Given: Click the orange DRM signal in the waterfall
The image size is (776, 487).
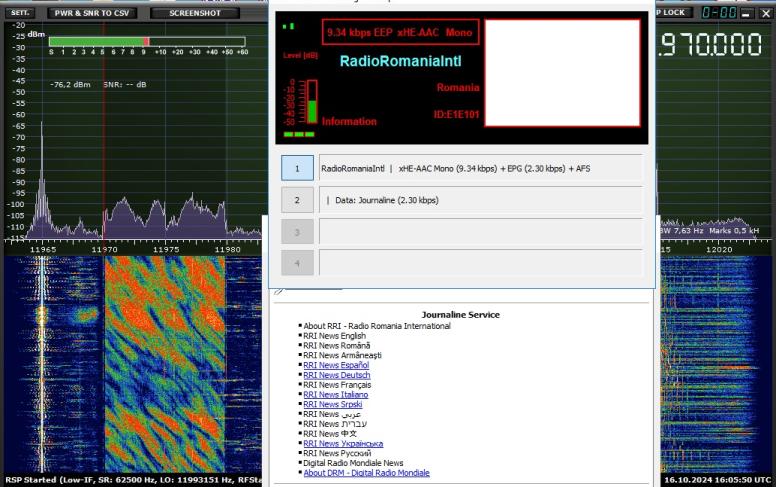Looking at the screenshot, I should (x=164, y=364).
